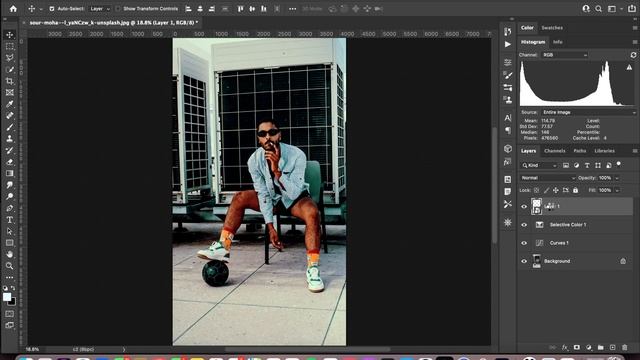Open the Auto-Select Layer dropdown
Image resolution: width=640 pixels, height=360 pixels.
99,9
